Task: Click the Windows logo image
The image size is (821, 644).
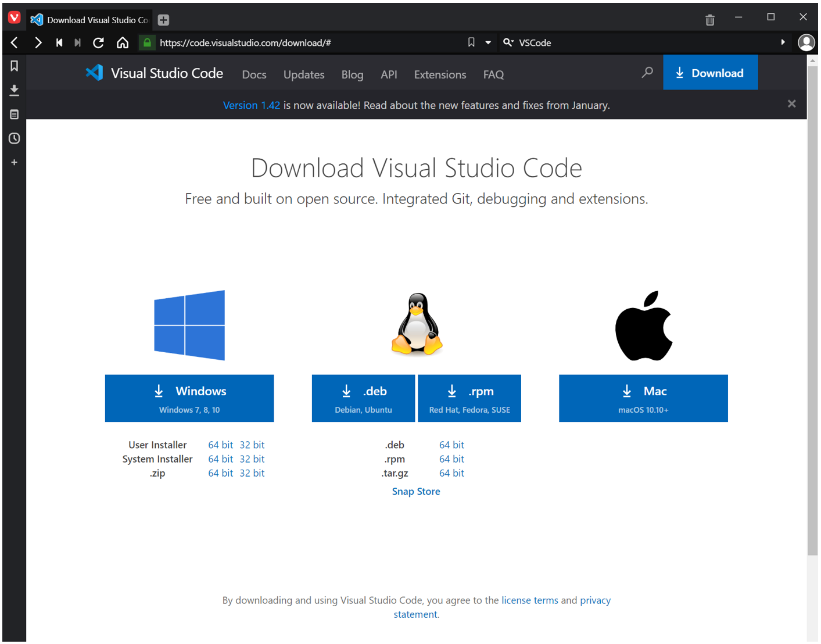Action: (x=189, y=325)
